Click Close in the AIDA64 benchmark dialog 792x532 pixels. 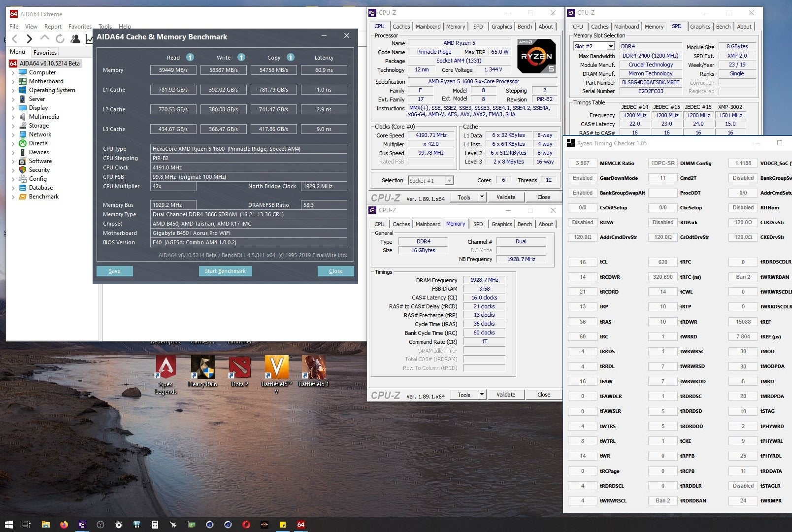pyautogui.click(x=335, y=271)
